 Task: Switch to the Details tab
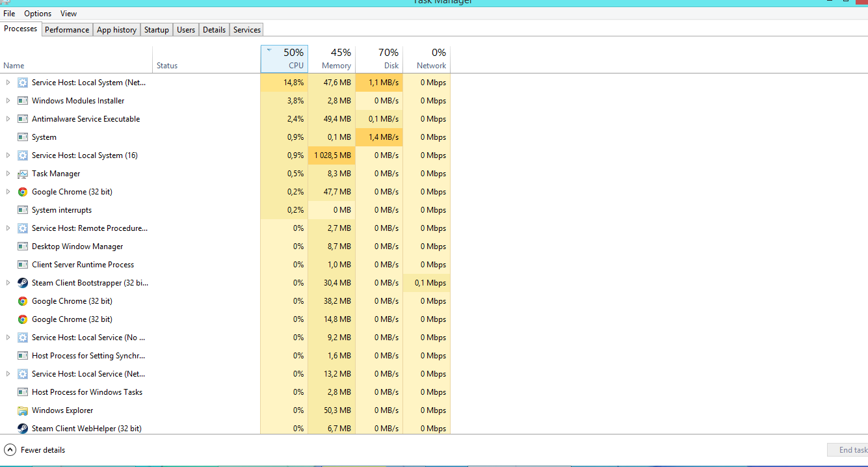pyautogui.click(x=214, y=30)
